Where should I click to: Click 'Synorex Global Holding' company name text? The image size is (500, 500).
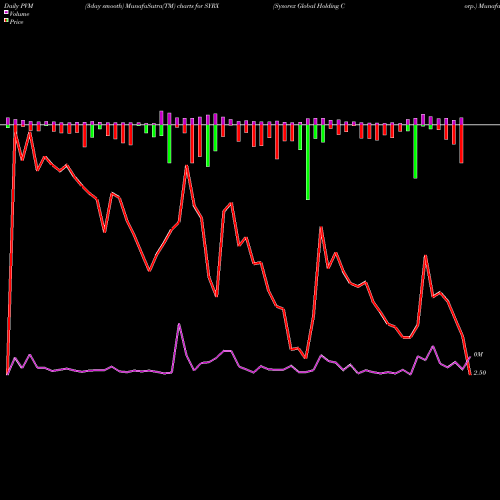[x=306, y=6]
